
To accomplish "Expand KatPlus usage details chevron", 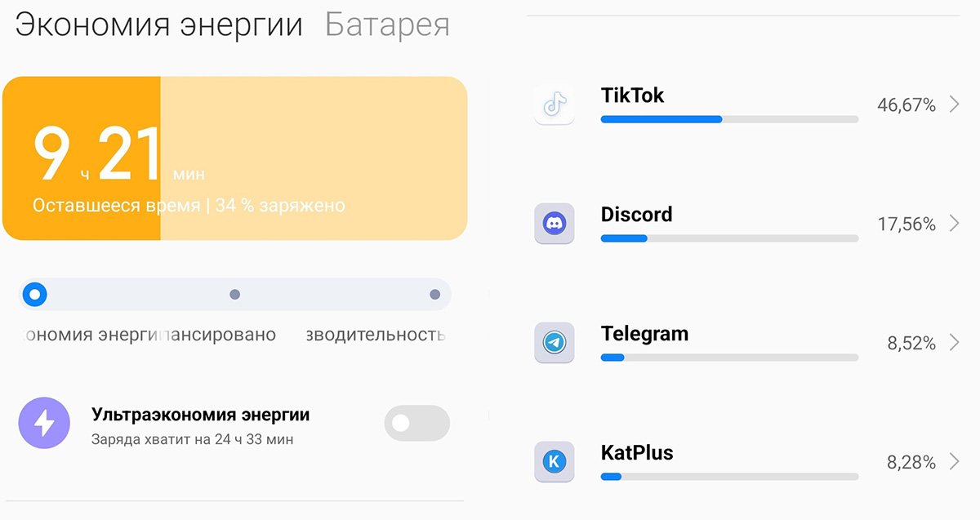I will (954, 462).
